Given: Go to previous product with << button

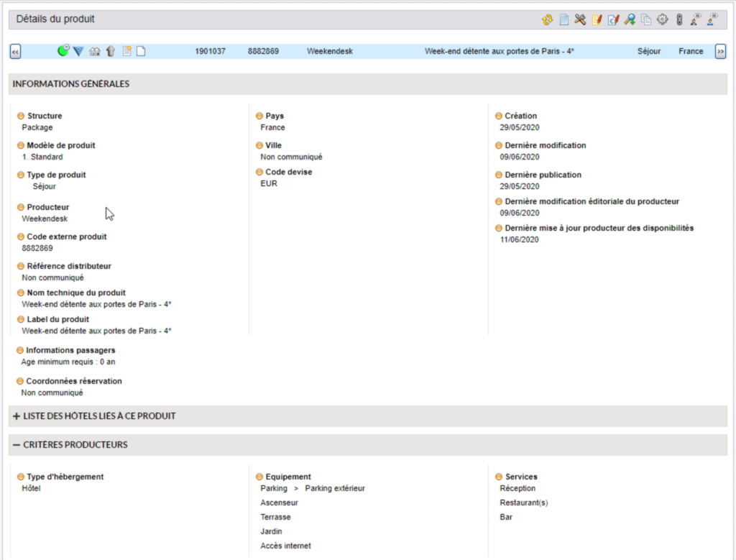Looking at the screenshot, I should [15, 52].
